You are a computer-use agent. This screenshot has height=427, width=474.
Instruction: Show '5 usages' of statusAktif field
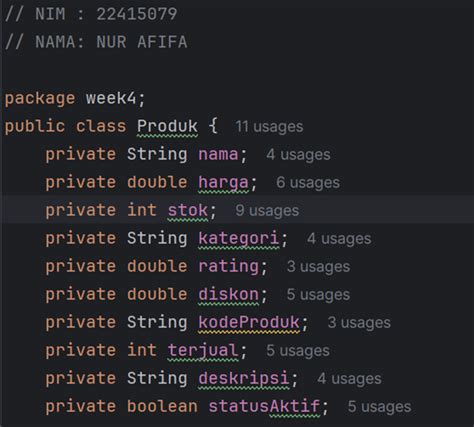click(x=379, y=407)
